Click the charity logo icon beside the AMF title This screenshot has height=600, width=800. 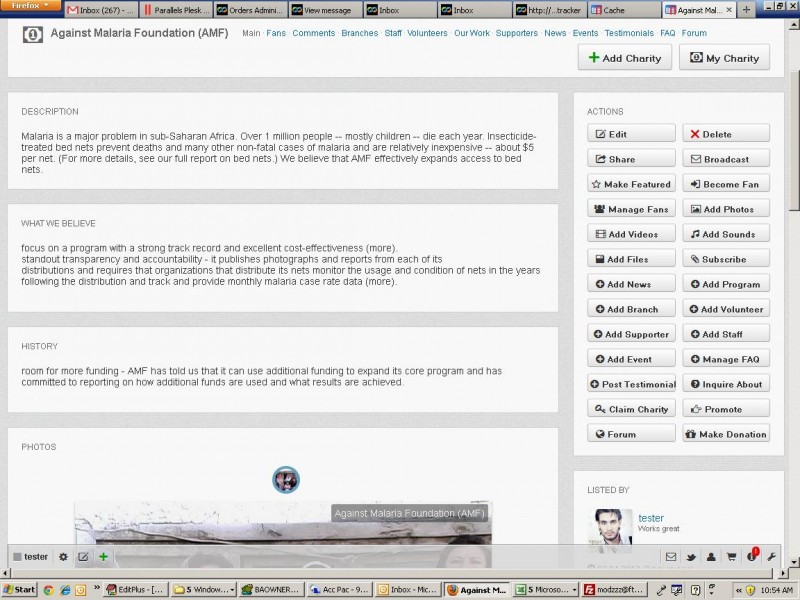tap(33, 34)
